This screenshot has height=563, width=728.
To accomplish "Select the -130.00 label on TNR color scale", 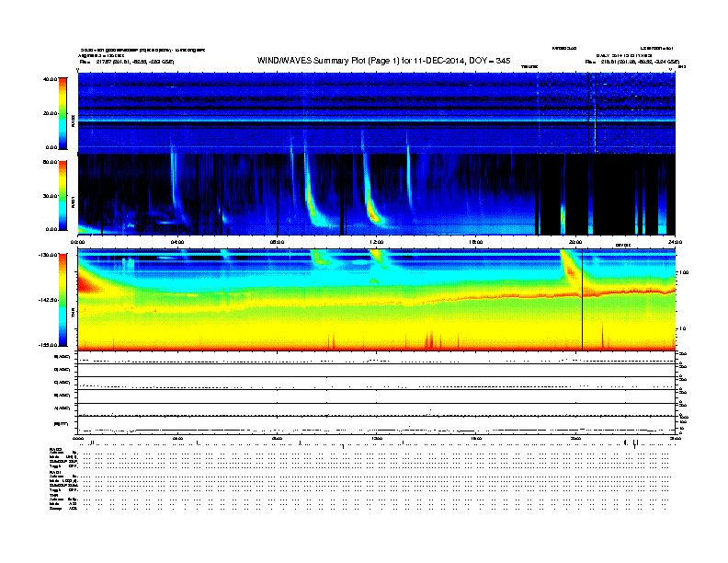I will point(48,255).
